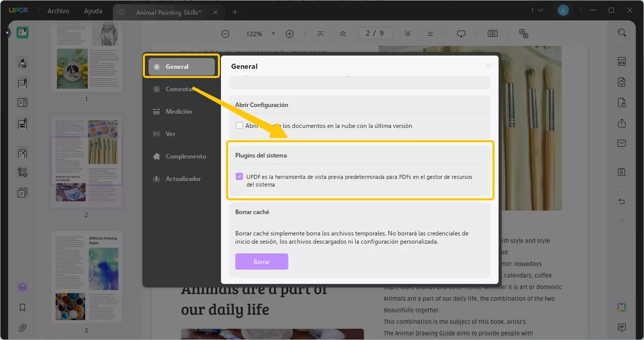
Task: Undo the last action
Action: coord(622,201)
